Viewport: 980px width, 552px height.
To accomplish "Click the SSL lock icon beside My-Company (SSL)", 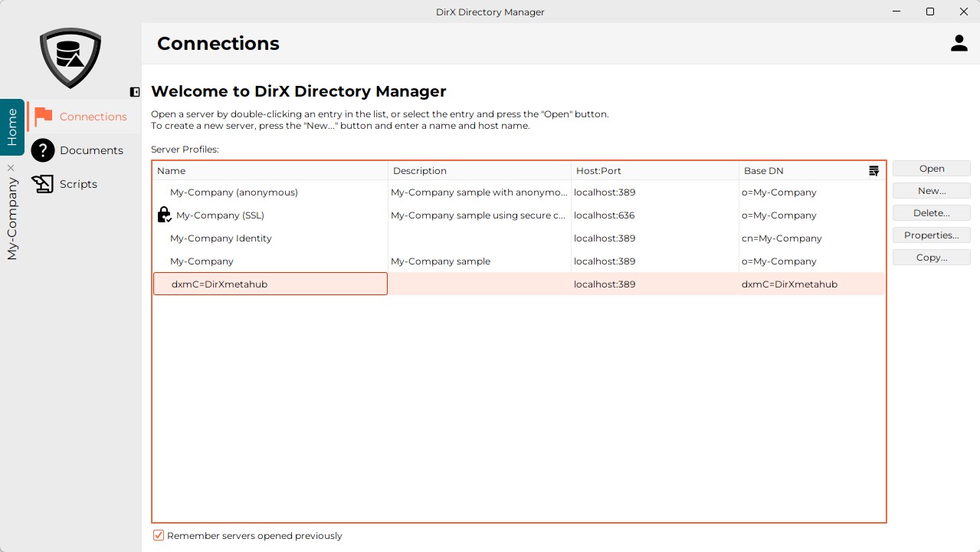I will point(164,215).
